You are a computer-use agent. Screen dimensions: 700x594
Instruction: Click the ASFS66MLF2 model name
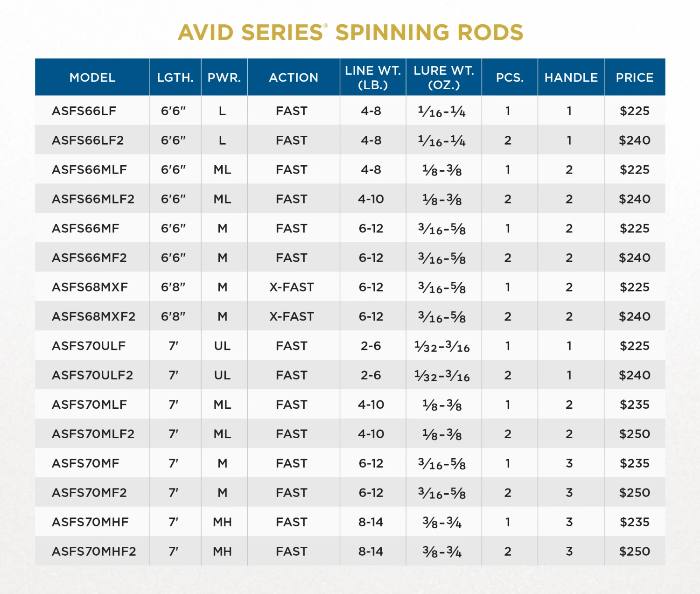tap(93, 199)
